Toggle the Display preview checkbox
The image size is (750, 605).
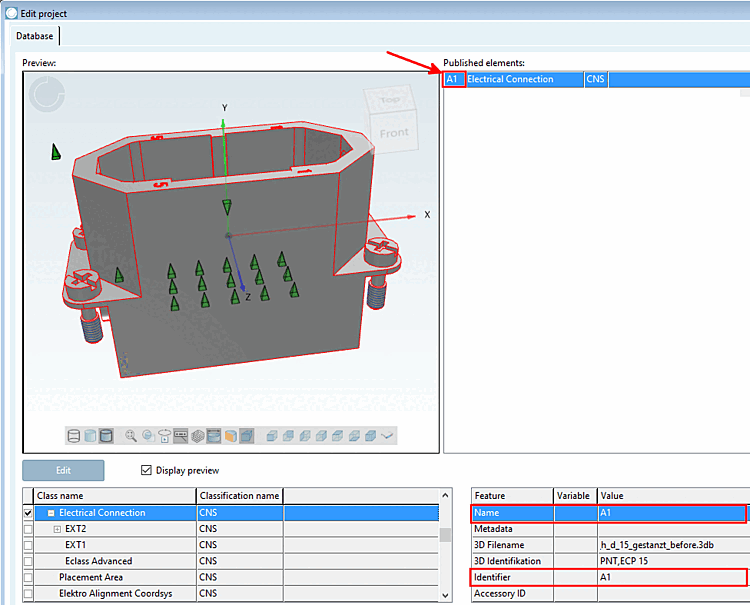click(148, 471)
